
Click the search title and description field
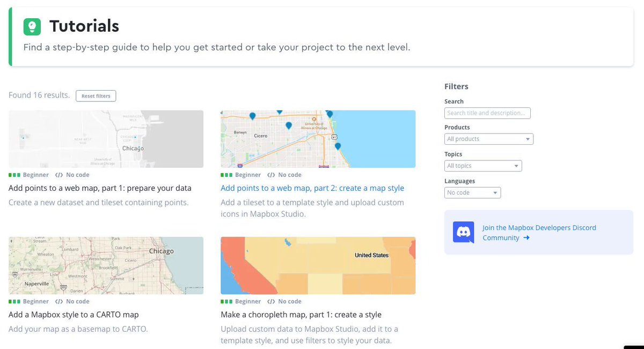487,113
